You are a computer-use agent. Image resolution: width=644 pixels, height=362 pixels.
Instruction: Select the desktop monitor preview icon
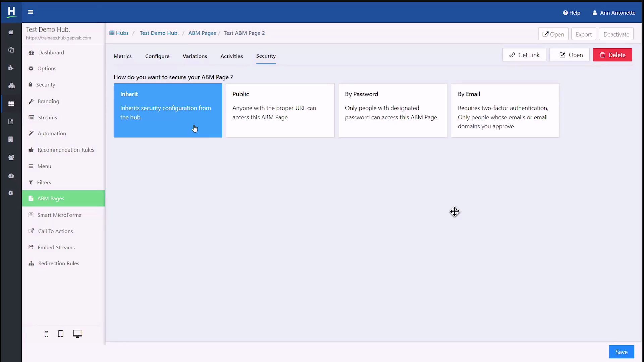(77, 334)
